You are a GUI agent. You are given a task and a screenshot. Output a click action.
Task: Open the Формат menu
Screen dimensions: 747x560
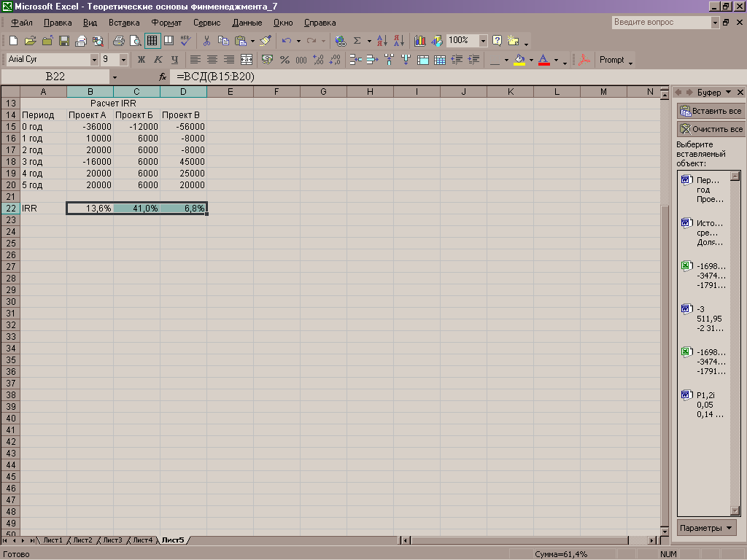click(166, 23)
